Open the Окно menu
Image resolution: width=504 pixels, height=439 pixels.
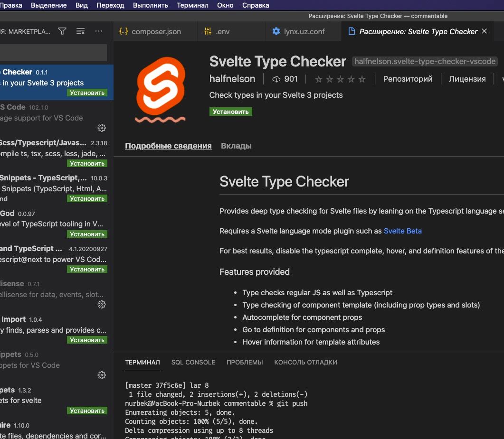click(x=225, y=5)
